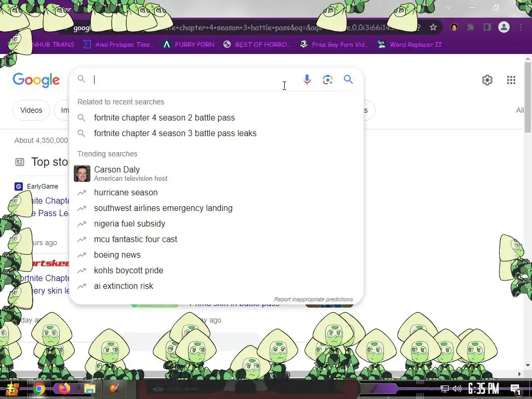The width and height of the screenshot is (532, 399).
Task: Open the Chrome profile avatar
Action: click(x=504, y=27)
